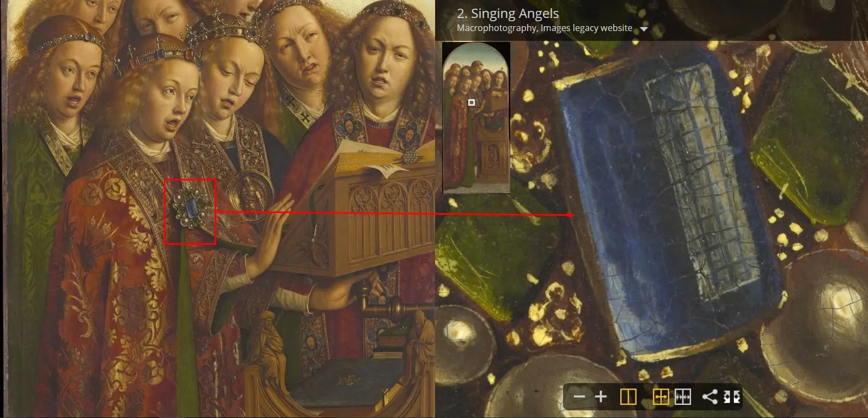
Task: Select the '2. Singing Angels' panel title
Action: [x=508, y=14]
